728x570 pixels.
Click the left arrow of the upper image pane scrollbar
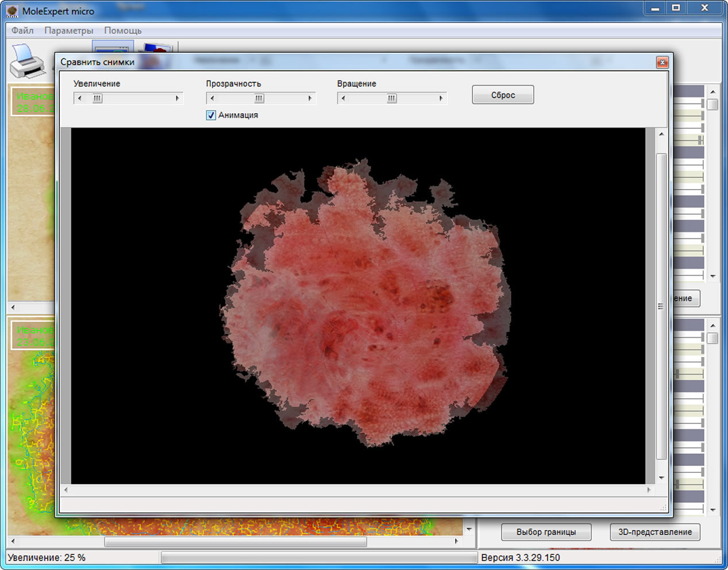13,307
